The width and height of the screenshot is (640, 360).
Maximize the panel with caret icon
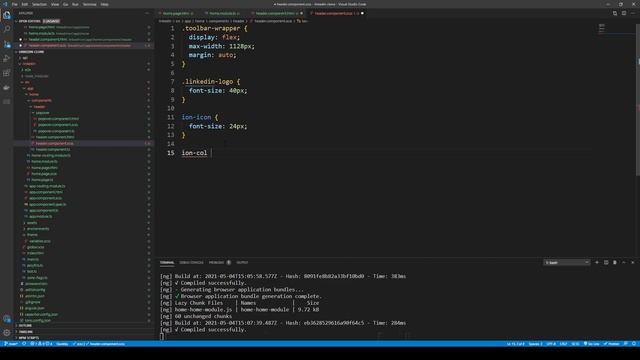[x=624, y=262]
